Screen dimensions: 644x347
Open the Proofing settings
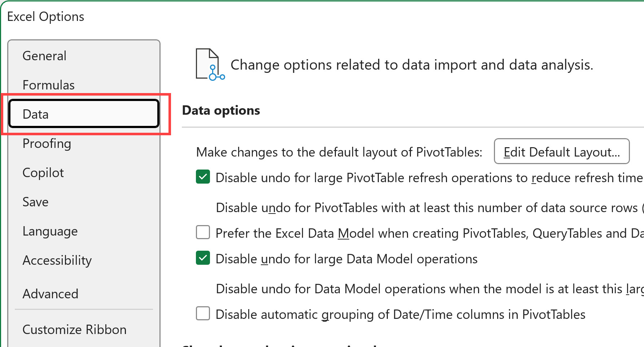coord(47,144)
